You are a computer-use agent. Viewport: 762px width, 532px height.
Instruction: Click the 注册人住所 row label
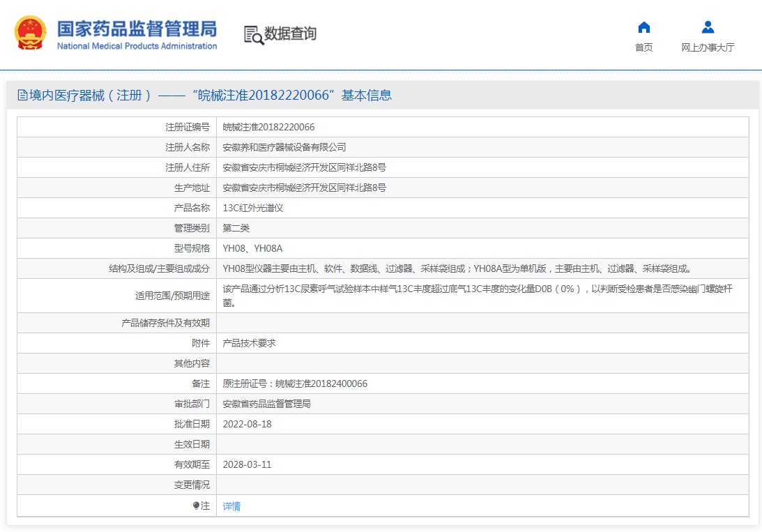tap(188, 167)
